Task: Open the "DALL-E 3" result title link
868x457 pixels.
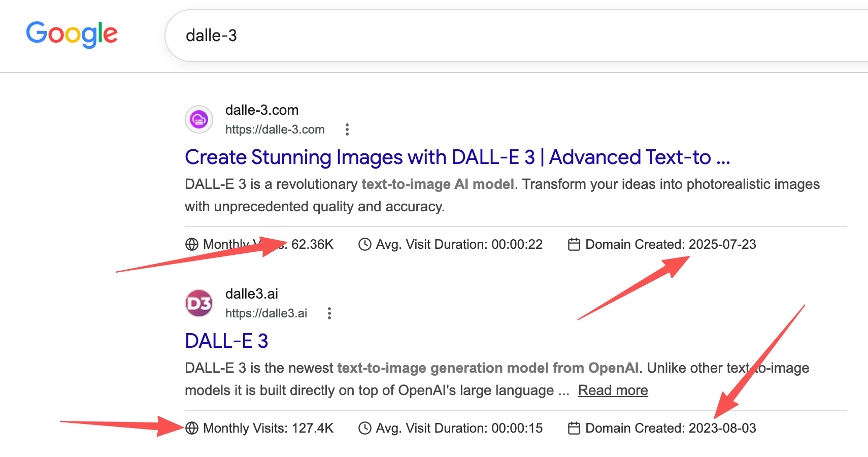Action: coord(226,341)
